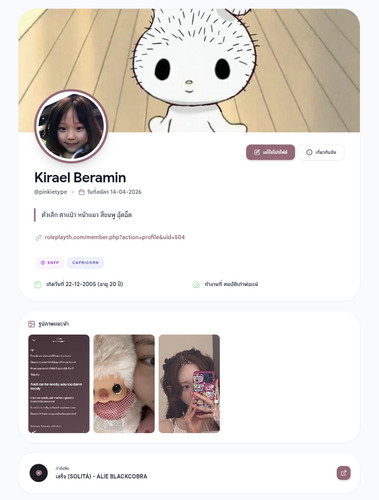The width and height of the screenshot is (379, 500).
Task: Open song link with external arrow button
Action: click(343, 473)
